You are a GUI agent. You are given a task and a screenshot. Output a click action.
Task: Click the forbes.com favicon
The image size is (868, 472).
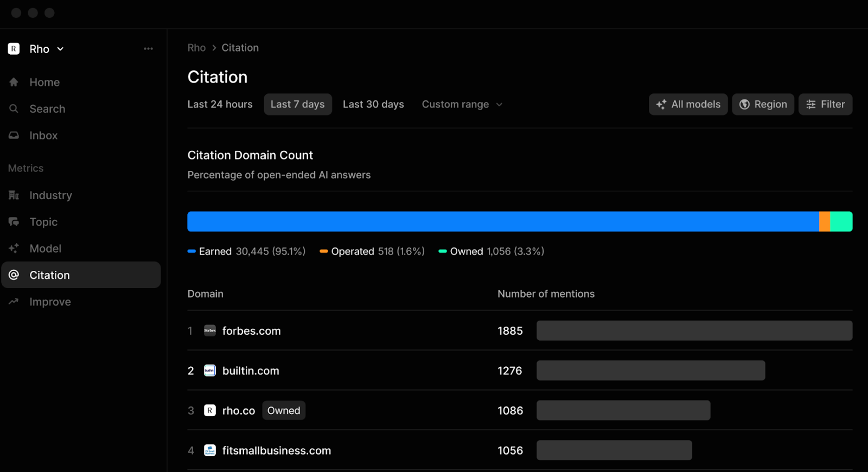[x=210, y=331]
